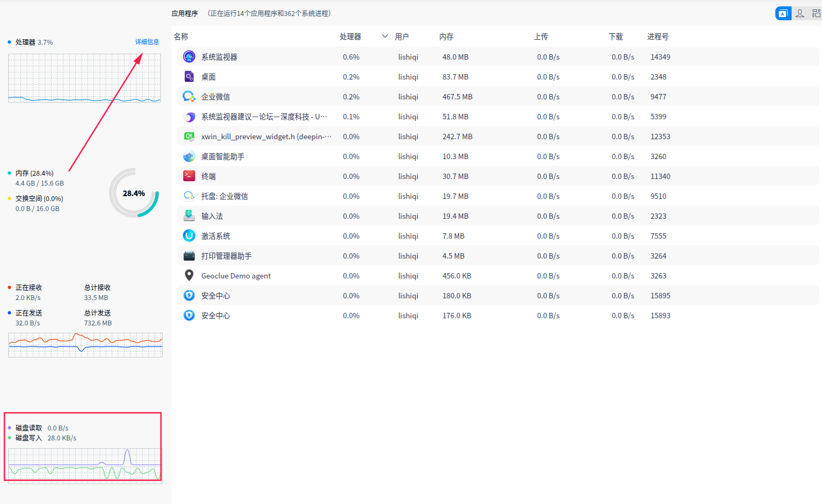Image resolution: width=822 pixels, height=504 pixels.
Task: Select the 终端 process name
Action: [x=209, y=176]
